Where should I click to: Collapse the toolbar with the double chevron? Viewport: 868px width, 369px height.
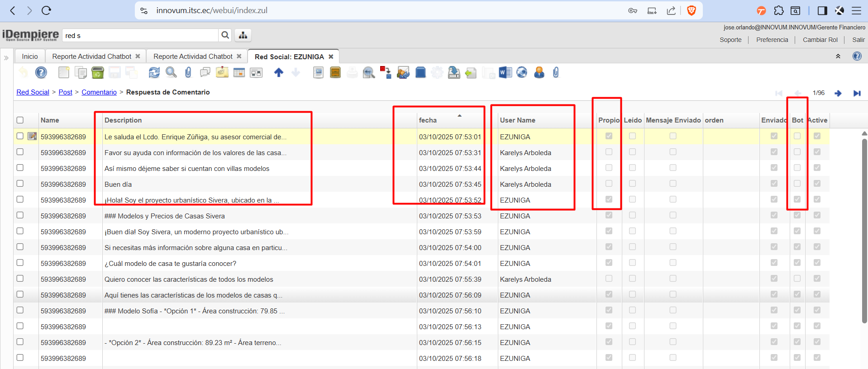tap(838, 57)
